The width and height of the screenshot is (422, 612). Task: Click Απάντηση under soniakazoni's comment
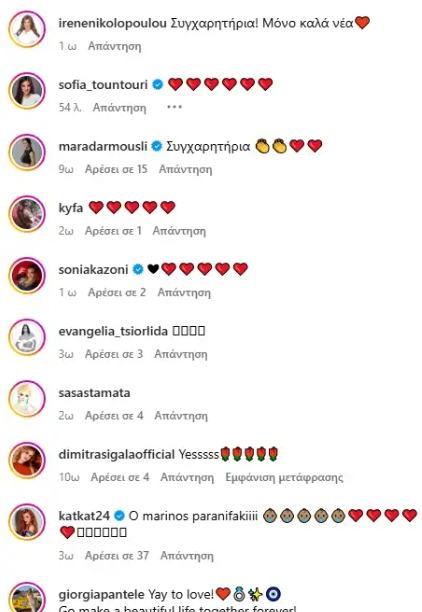(184, 293)
